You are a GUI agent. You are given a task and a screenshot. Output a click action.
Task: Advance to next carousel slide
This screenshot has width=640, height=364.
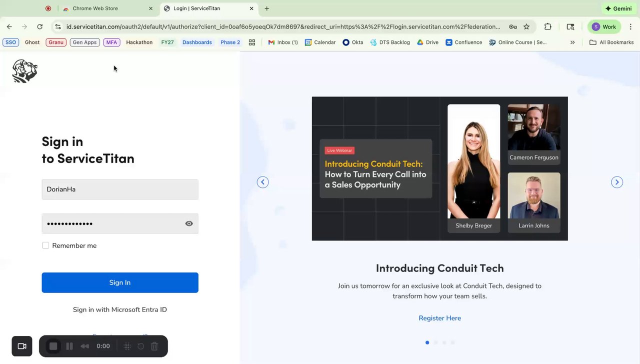tap(617, 182)
